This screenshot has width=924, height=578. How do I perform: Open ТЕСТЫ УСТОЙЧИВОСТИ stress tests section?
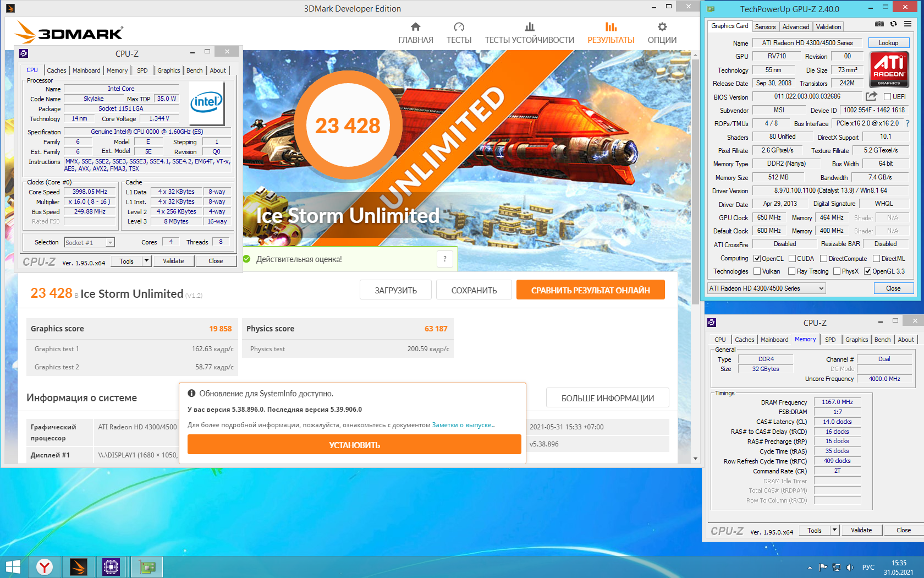[529, 33]
